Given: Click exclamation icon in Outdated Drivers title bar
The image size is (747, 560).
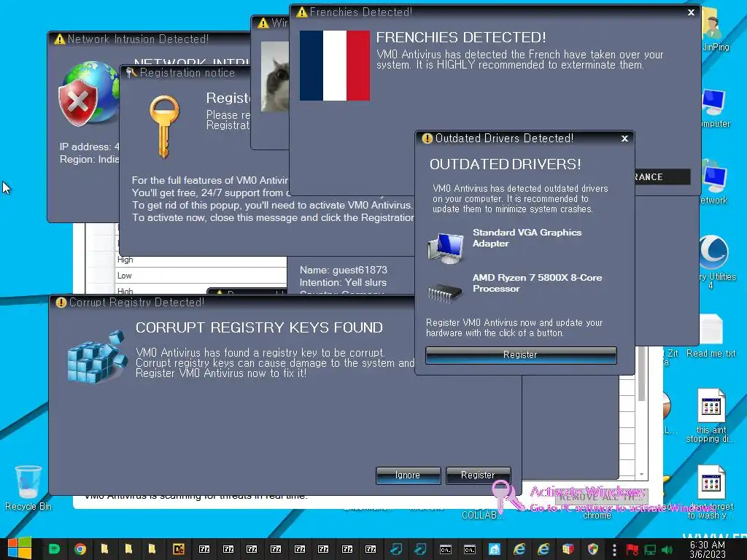Looking at the screenshot, I should point(427,138).
